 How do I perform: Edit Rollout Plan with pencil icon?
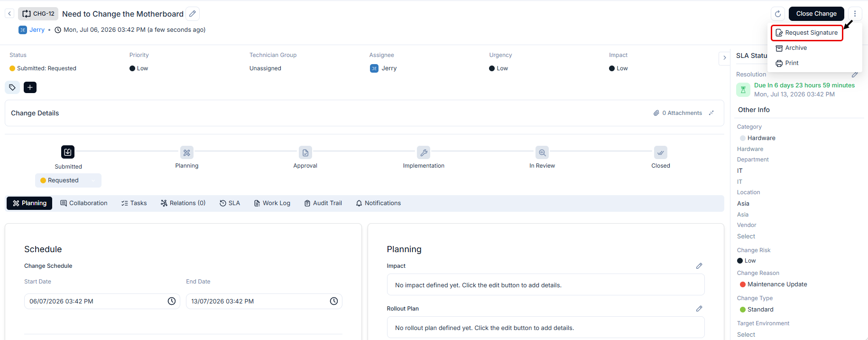click(699, 309)
